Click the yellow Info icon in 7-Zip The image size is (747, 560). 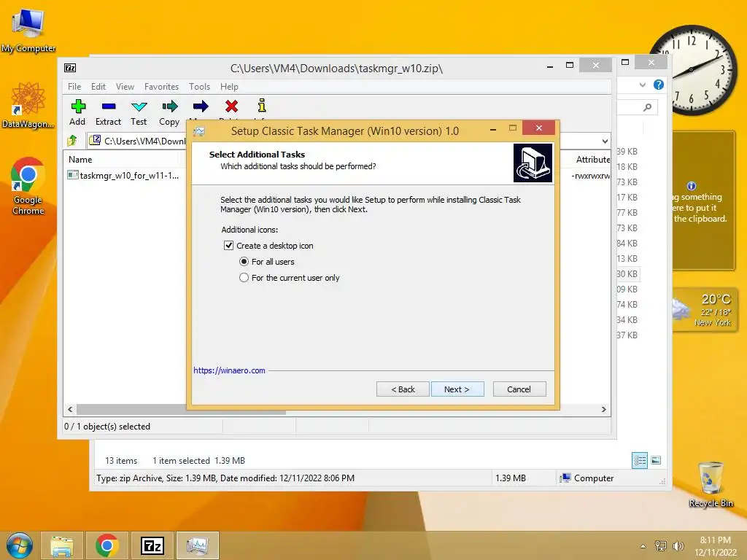(262, 105)
